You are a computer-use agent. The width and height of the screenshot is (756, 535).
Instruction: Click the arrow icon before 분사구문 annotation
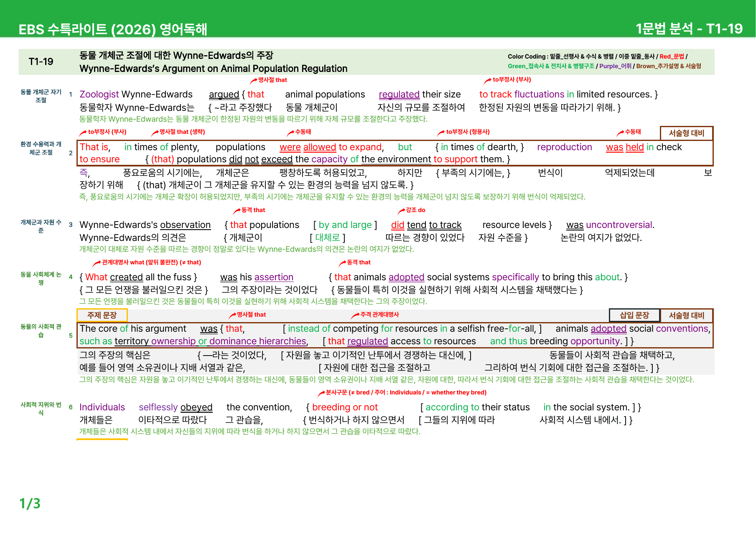[321, 394]
